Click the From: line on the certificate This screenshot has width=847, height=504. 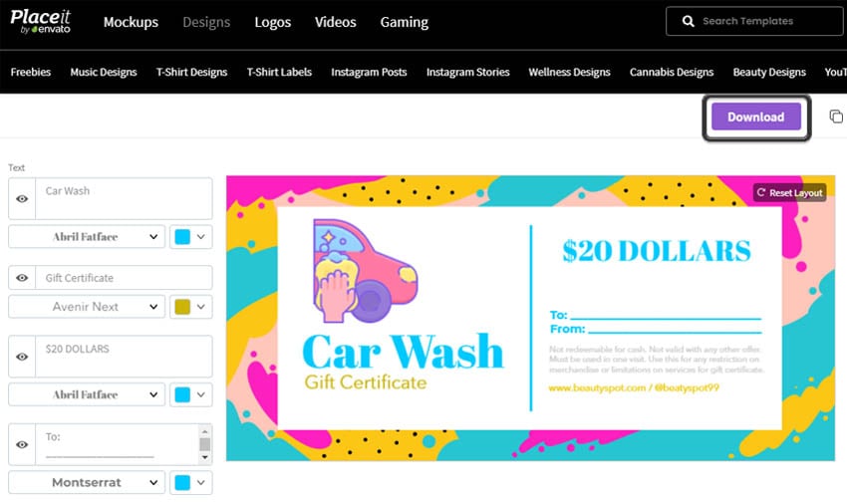pyautogui.click(x=656, y=329)
